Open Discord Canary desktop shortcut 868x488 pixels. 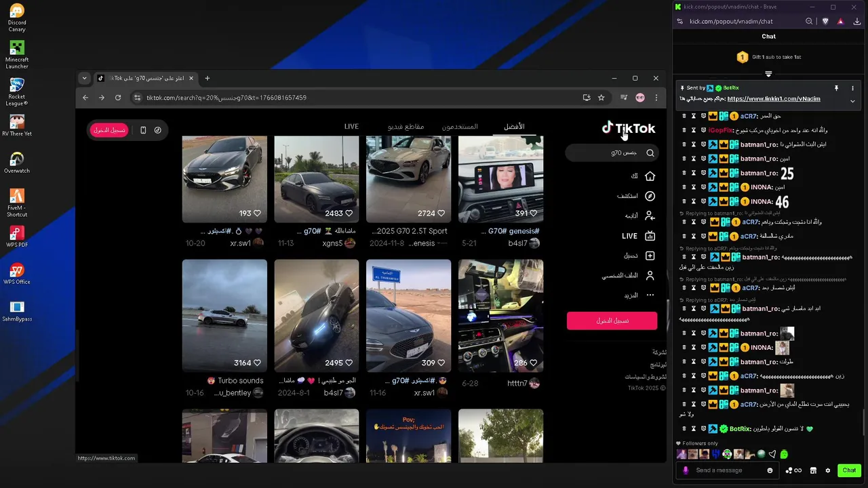tap(17, 18)
